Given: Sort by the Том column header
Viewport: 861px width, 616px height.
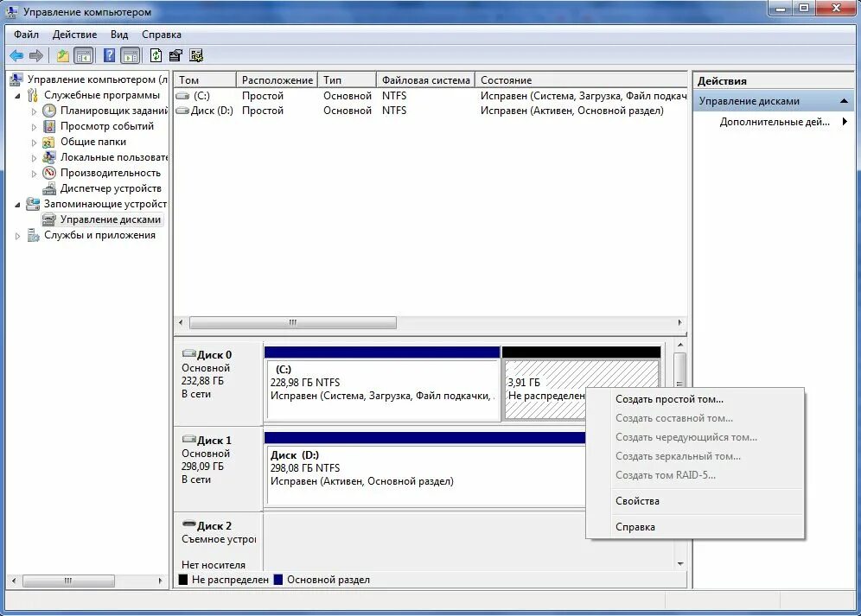Looking at the screenshot, I should point(205,80).
